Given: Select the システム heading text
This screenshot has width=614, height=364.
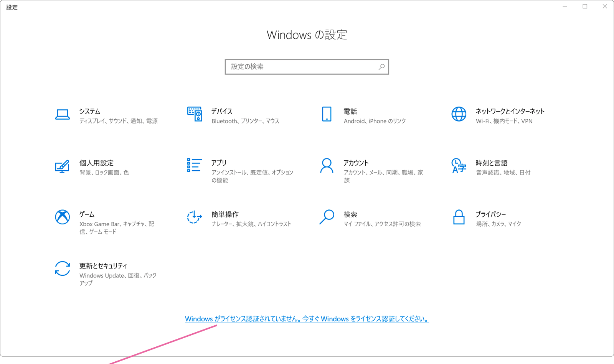Looking at the screenshot, I should coord(90,112).
